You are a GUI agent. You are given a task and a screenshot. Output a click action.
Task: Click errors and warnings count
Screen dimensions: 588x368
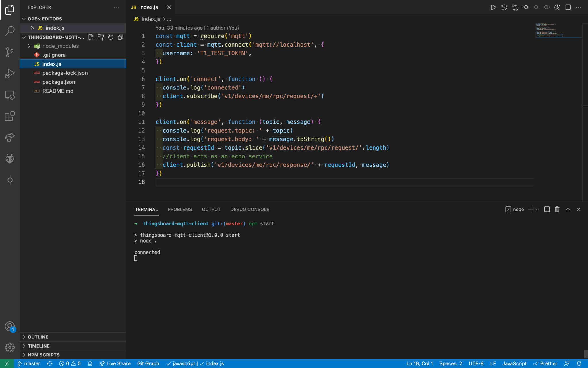coord(70,363)
